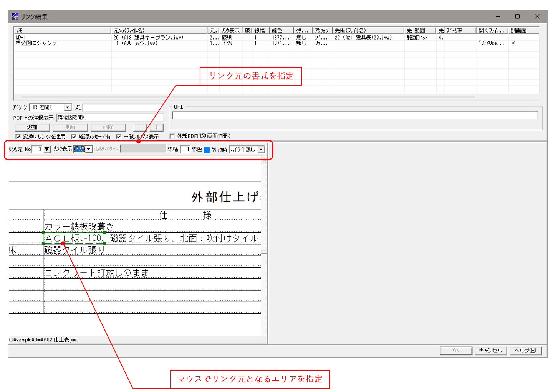Click the 追加 button
This screenshot has height=392, width=553.
[x=33, y=127]
